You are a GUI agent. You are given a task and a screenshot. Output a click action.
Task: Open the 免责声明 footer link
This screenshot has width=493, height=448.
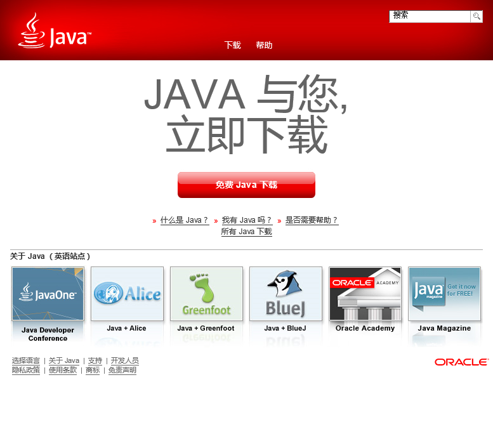click(122, 371)
